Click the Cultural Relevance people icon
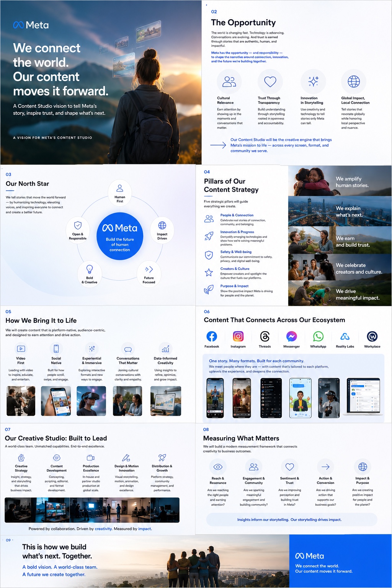This screenshot has width=392, height=588. (x=229, y=82)
